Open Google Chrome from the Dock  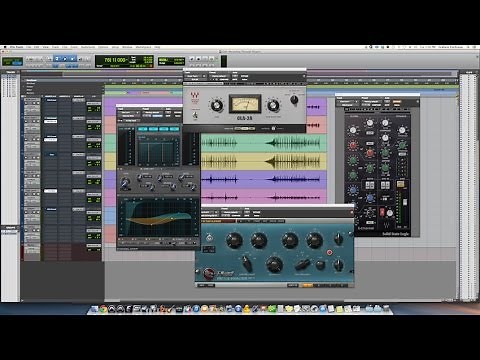pos(103,309)
